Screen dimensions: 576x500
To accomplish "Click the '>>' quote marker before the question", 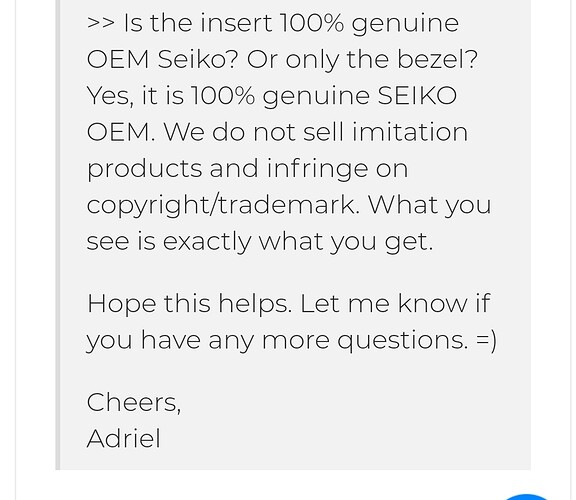I will click(x=101, y=23).
